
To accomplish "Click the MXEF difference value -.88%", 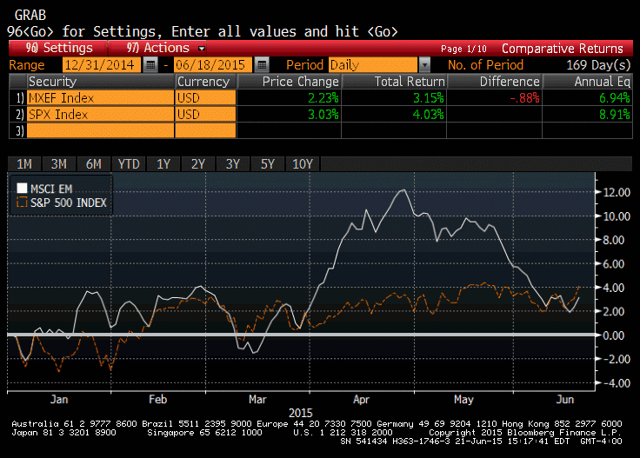I will 524,98.
